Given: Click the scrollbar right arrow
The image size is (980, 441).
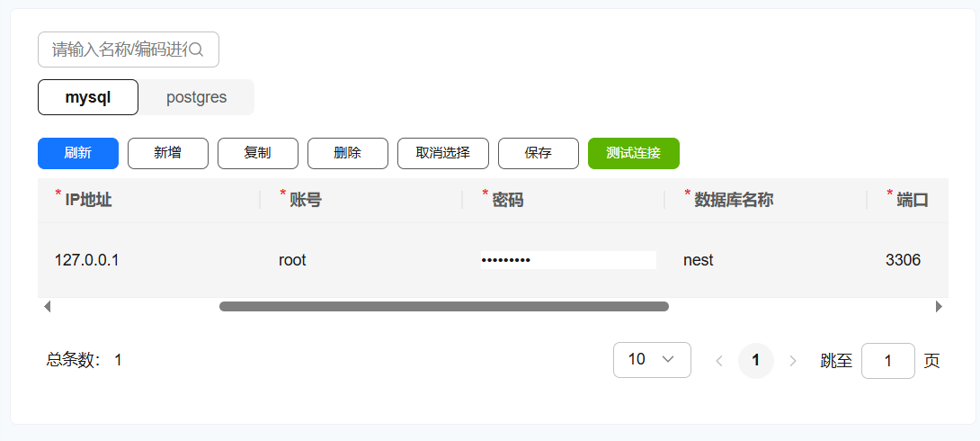Looking at the screenshot, I should [938, 307].
